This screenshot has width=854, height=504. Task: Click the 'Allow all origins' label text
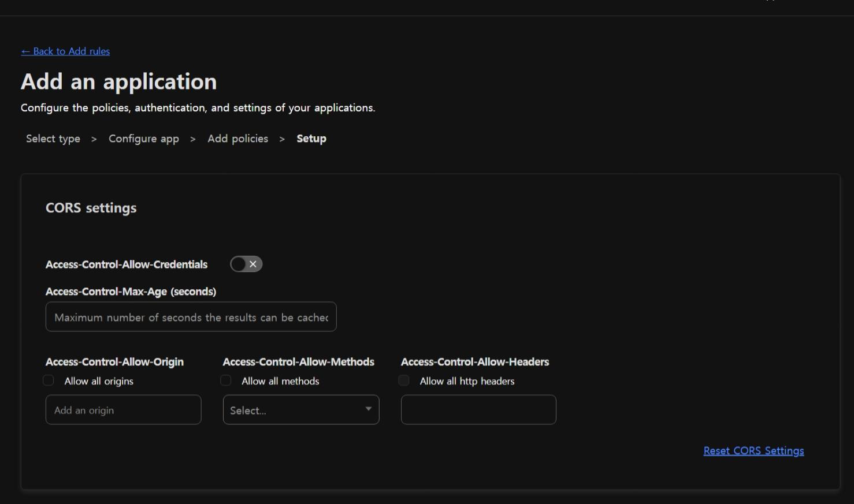point(99,381)
